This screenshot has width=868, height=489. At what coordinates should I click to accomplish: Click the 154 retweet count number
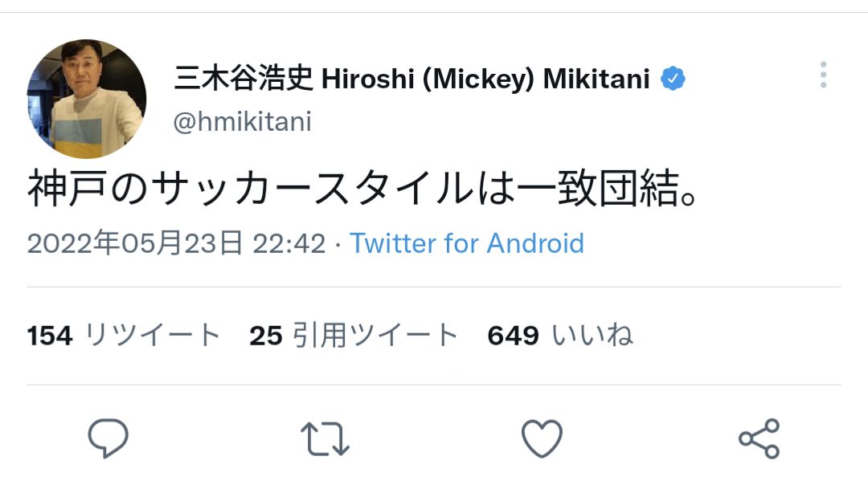(x=50, y=336)
